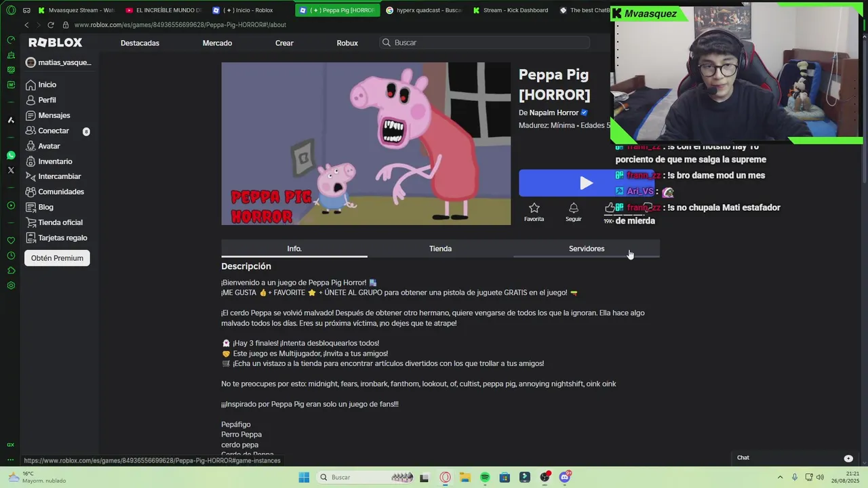
Task: Open Spotify from the taskbar
Action: tap(485, 477)
